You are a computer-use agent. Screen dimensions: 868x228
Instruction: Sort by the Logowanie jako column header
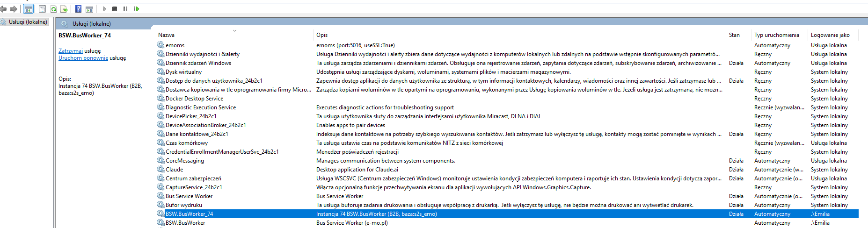[830, 35]
